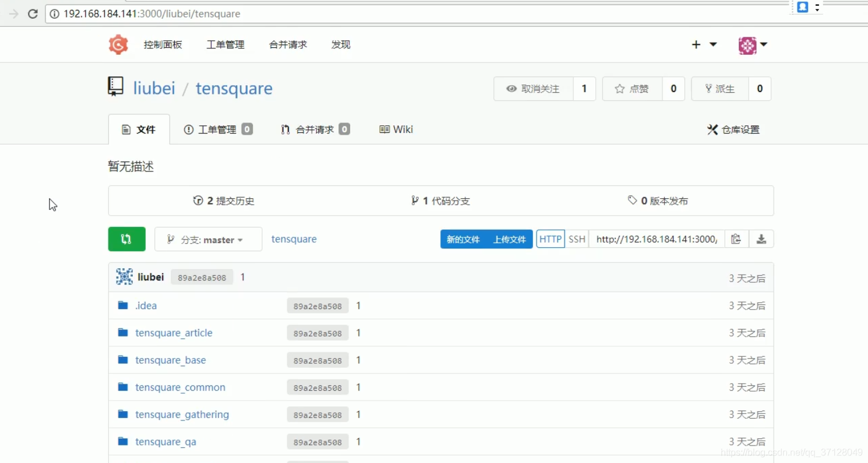The height and width of the screenshot is (463, 868).
Task: Open 控制面板 dashboard menu
Action: coord(163,45)
